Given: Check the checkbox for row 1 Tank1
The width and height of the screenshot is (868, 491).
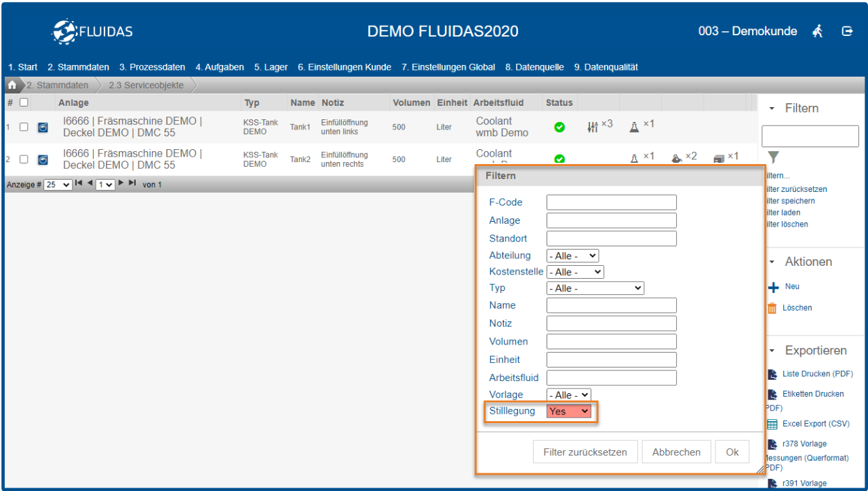Looking at the screenshot, I should 24,127.
